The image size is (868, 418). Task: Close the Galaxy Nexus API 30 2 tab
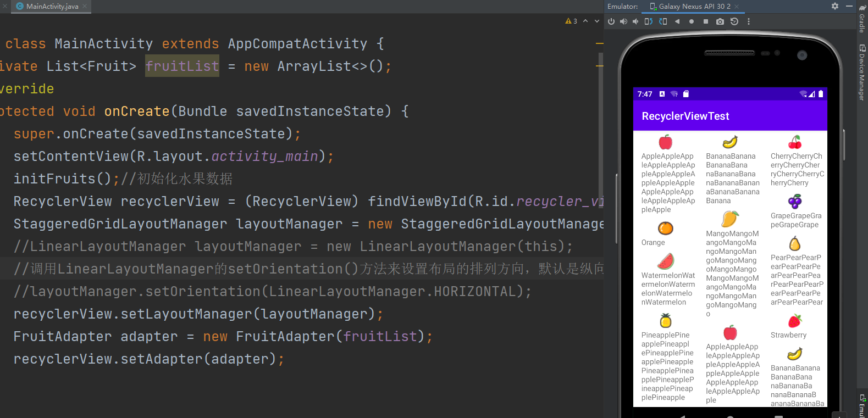[737, 7]
